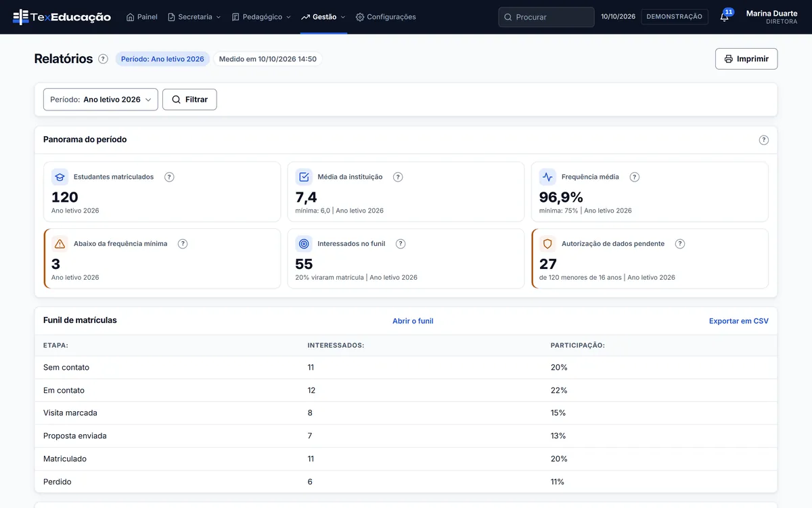The height and width of the screenshot is (508, 812).
Task: Select the Sem contato row label
Action: click(x=66, y=368)
